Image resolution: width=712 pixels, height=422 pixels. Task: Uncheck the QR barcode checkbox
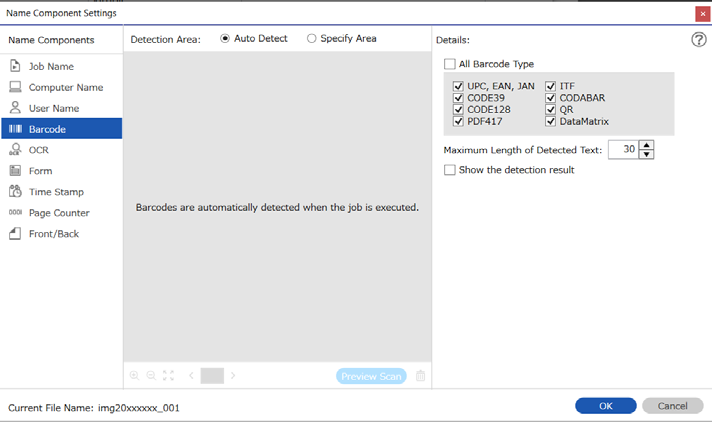[x=550, y=109]
